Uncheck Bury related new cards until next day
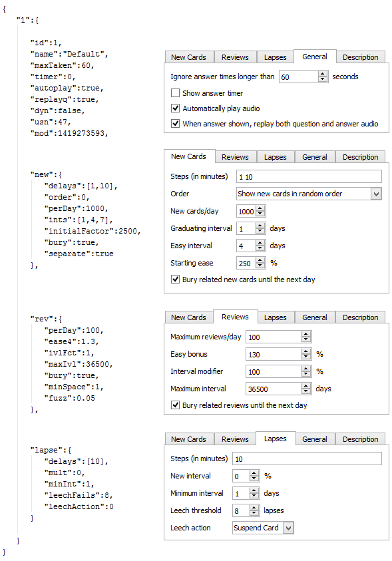 tap(175, 279)
